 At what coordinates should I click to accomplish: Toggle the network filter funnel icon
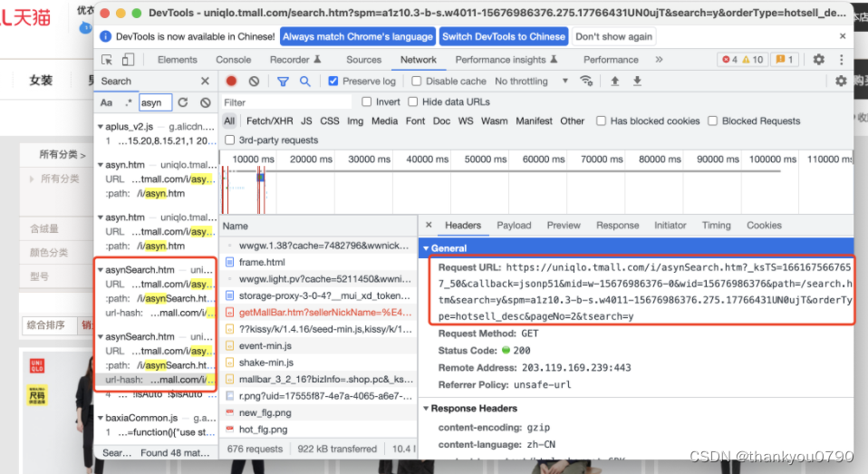(283, 81)
